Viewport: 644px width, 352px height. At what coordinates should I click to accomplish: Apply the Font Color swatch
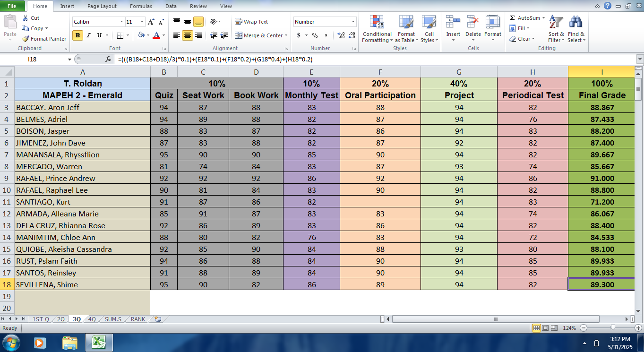click(x=156, y=35)
